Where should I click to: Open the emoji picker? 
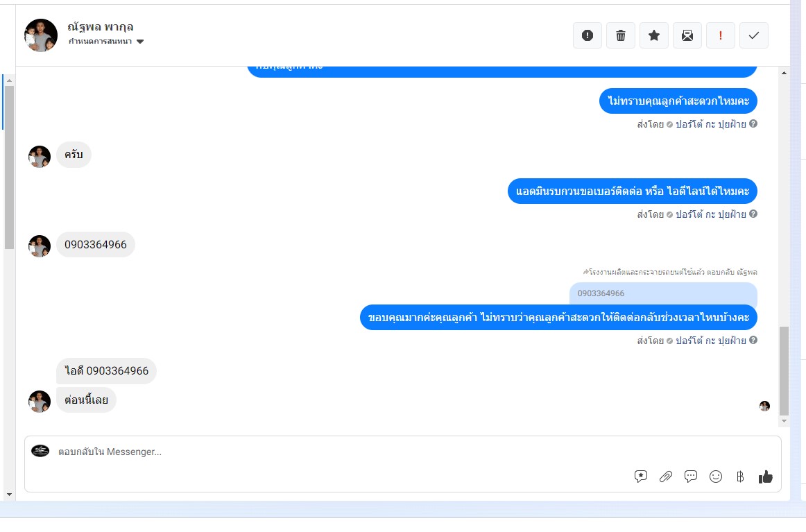[716, 477]
